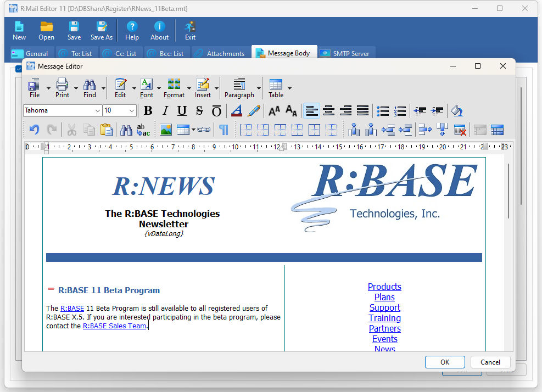The image size is (542, 392).
Task: Click the Cancel button
Action: 490,362
